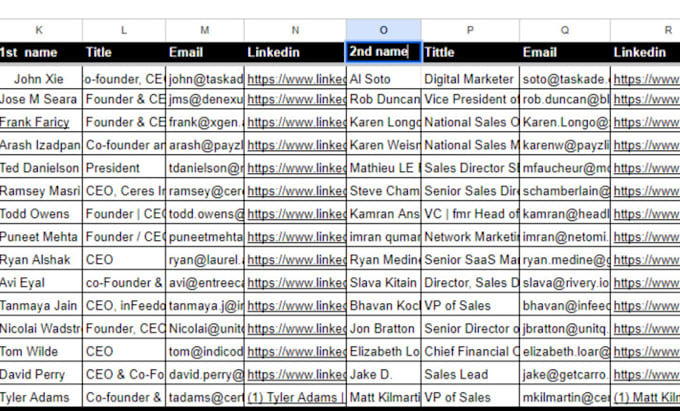Select the 'Avi Eyal' cell
This screenshot has height=411, width=680.
(x=40, y=283)
